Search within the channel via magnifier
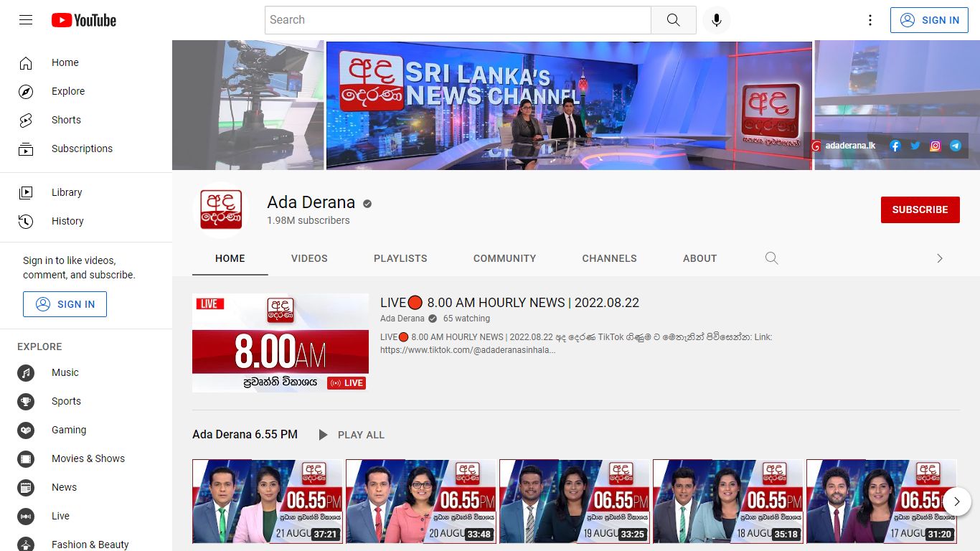Screen dimensions: 980x551 tap(771, 258)
